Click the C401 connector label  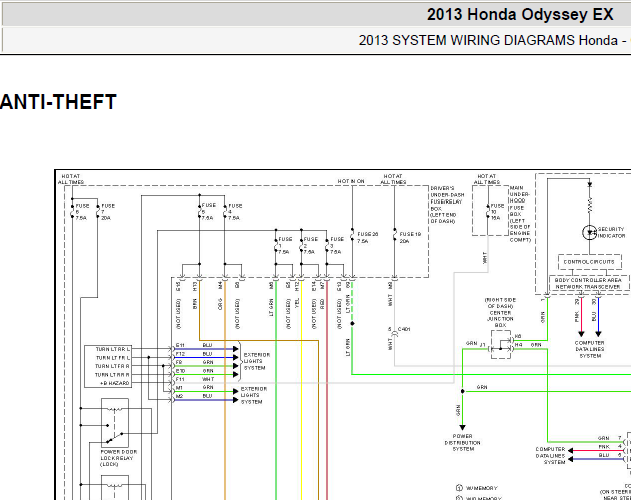pos(404,329)
